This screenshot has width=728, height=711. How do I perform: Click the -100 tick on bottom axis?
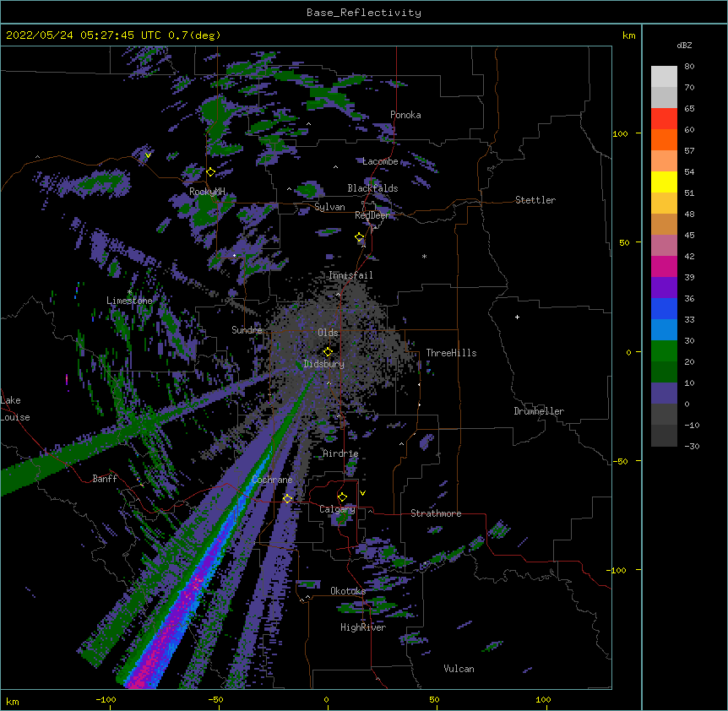point(106,699)
